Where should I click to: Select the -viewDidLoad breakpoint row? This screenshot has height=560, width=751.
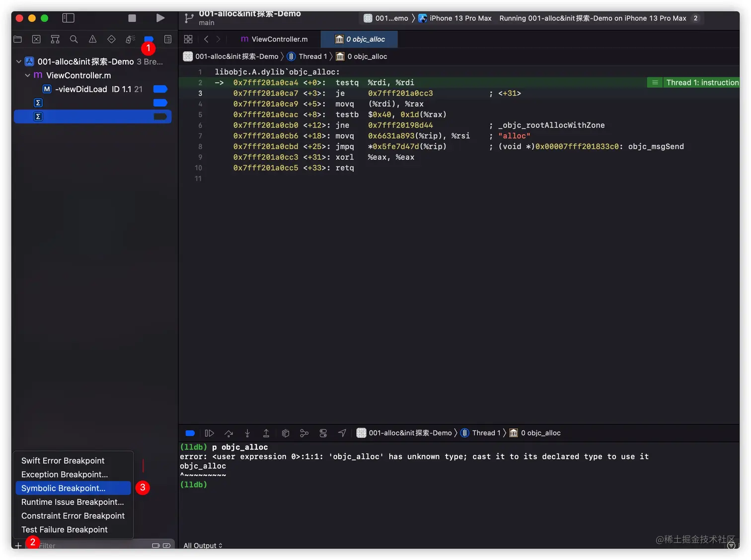93,89
